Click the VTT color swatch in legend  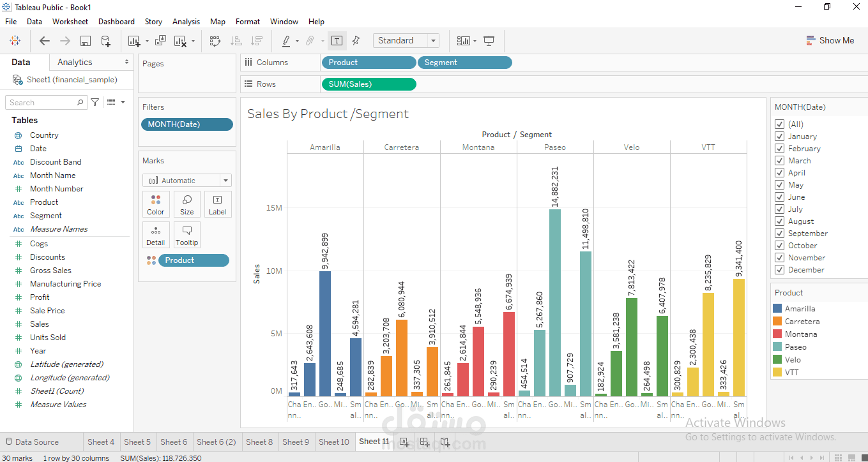[x=777, y=373]
